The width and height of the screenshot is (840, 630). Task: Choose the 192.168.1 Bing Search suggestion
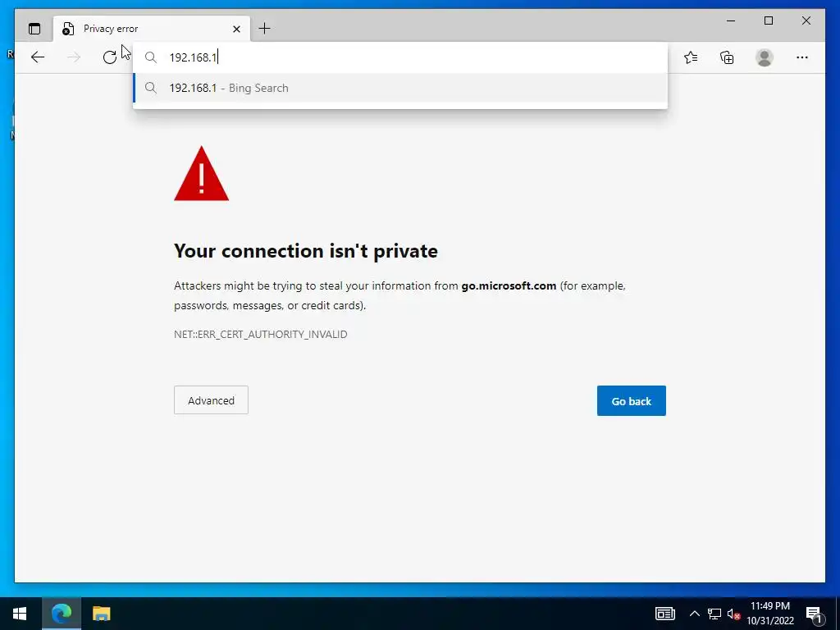click(399, 88)
